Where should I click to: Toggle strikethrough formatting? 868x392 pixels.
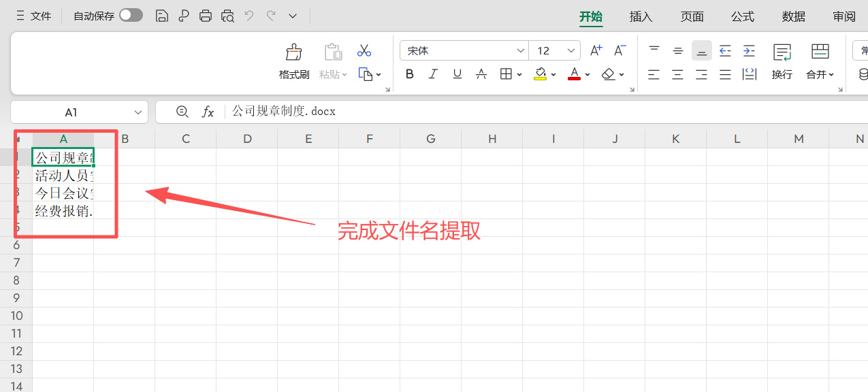click(x=481, y=74)
